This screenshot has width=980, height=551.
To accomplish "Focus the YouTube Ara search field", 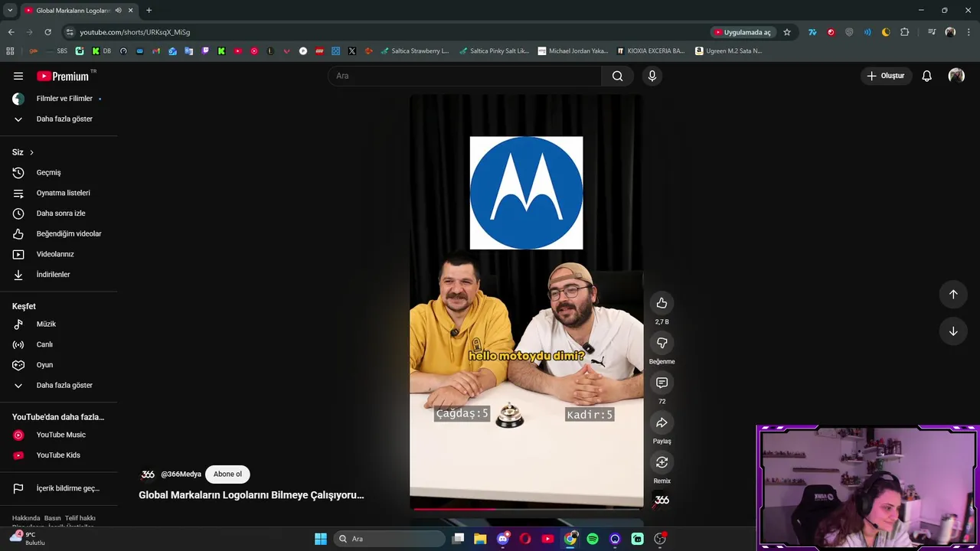I will tap(465, 76).
